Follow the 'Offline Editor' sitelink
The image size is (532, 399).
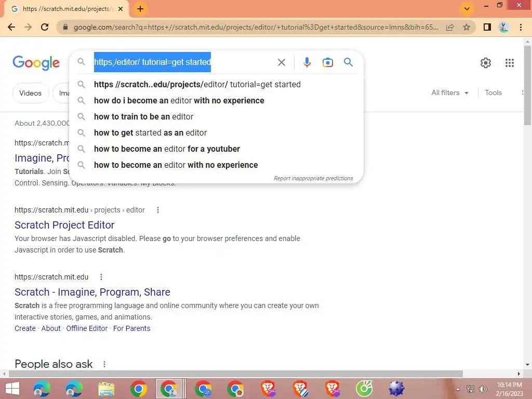click(x=87, y=328)
